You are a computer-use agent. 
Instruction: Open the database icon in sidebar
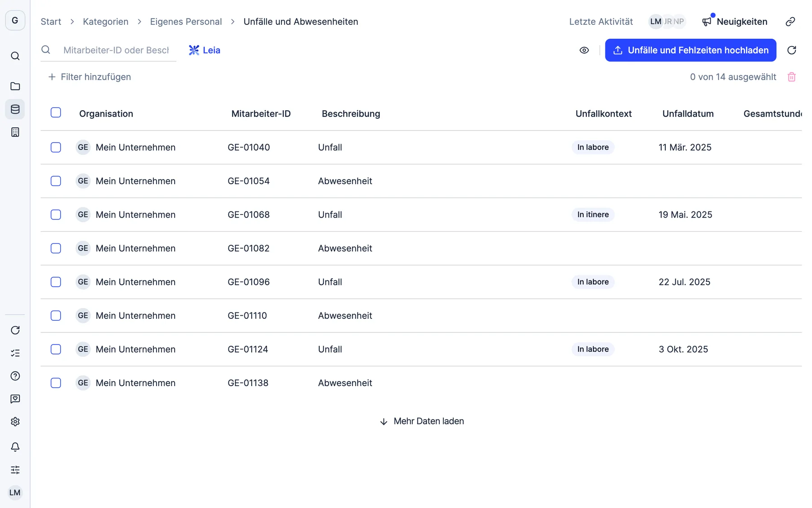(15, 109)
